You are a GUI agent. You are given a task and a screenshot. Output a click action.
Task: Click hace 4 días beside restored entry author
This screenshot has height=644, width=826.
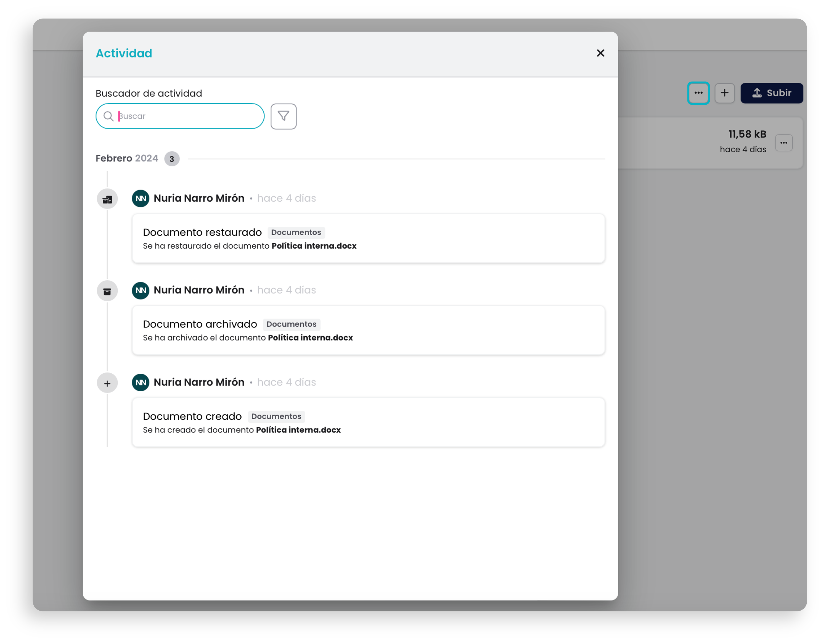tap(286, 198)
